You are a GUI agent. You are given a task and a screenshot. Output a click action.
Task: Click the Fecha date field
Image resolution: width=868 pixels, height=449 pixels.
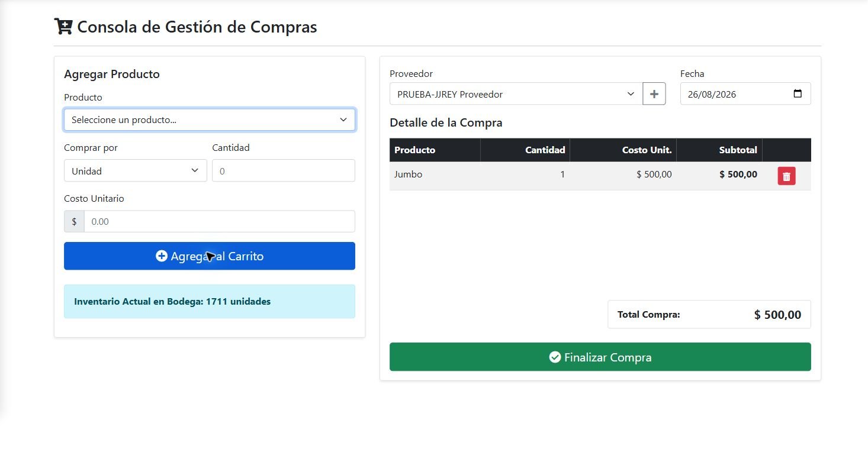pos(745,93)
